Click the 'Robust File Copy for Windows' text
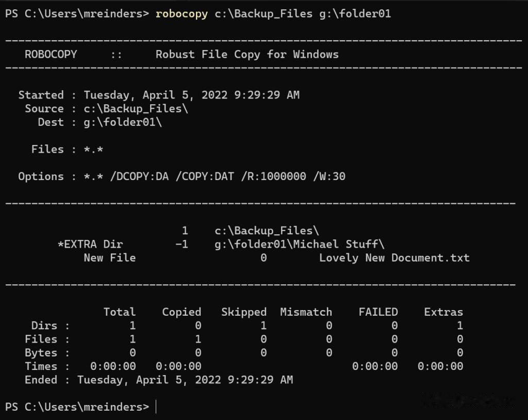 coord(247,54)
